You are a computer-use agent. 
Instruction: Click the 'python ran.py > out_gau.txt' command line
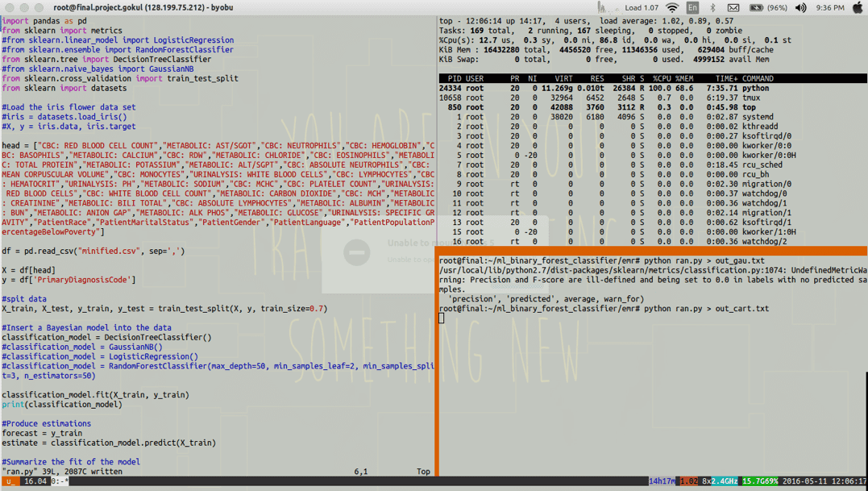click(x=704, y=260)
